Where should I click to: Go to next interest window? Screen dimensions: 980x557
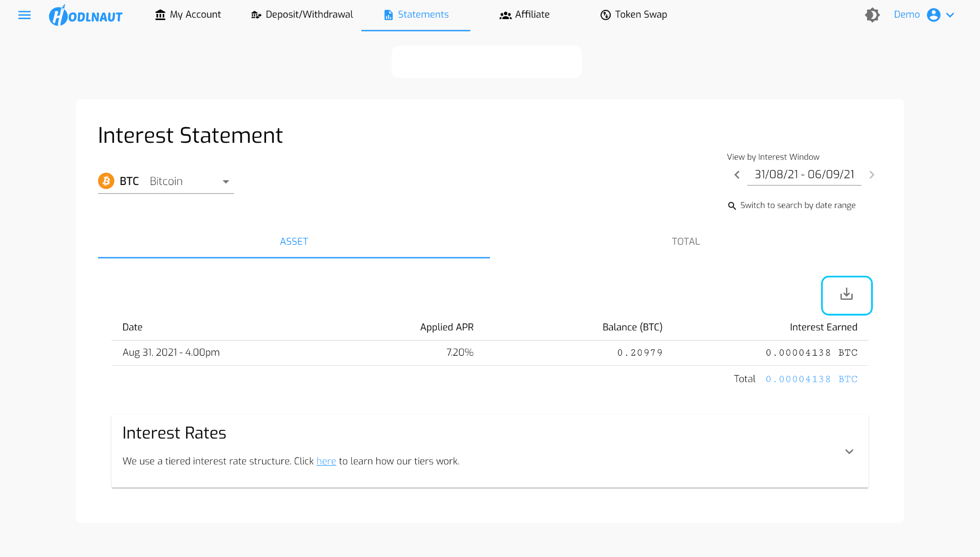point(872,175)
